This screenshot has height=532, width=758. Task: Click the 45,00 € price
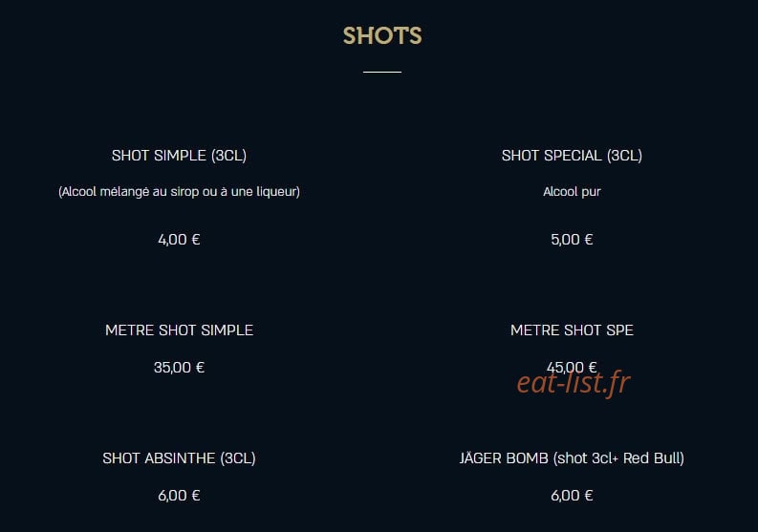click(x=572, y=367)
